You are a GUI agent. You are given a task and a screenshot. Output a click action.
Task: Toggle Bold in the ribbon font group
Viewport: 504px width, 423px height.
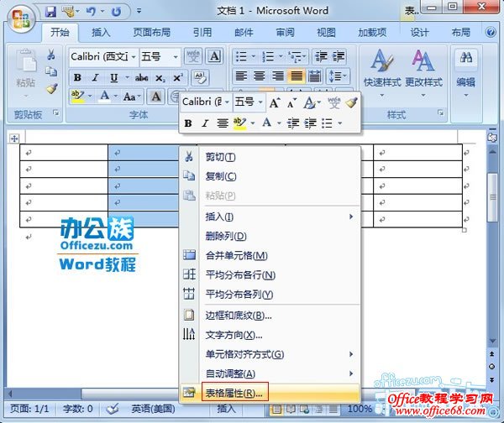click(x=77, y=77)
